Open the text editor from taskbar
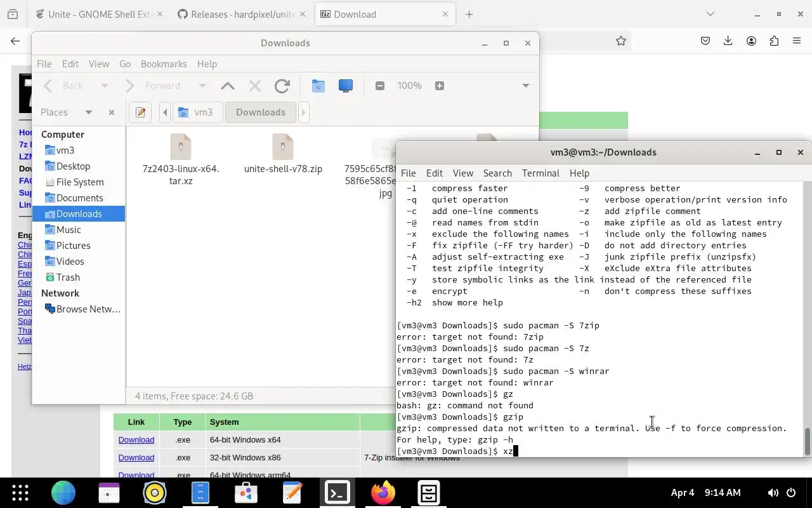The width and height of the screenshot is (812, 508). [292, 493]
